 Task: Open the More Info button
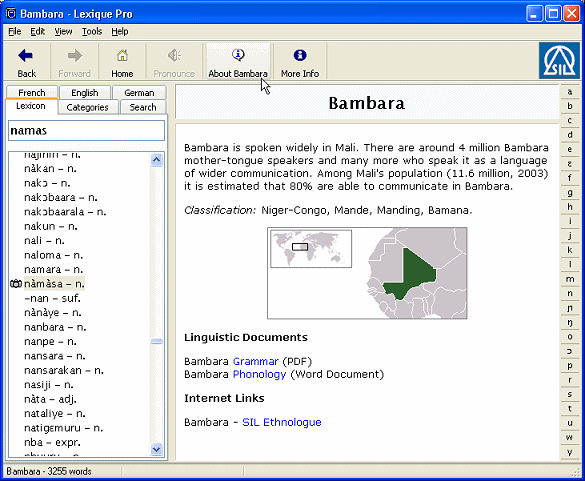300,61
